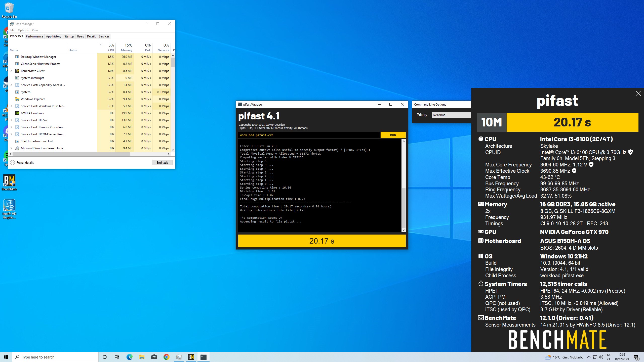Open the Options menu in Task Manager

point(23,30)
